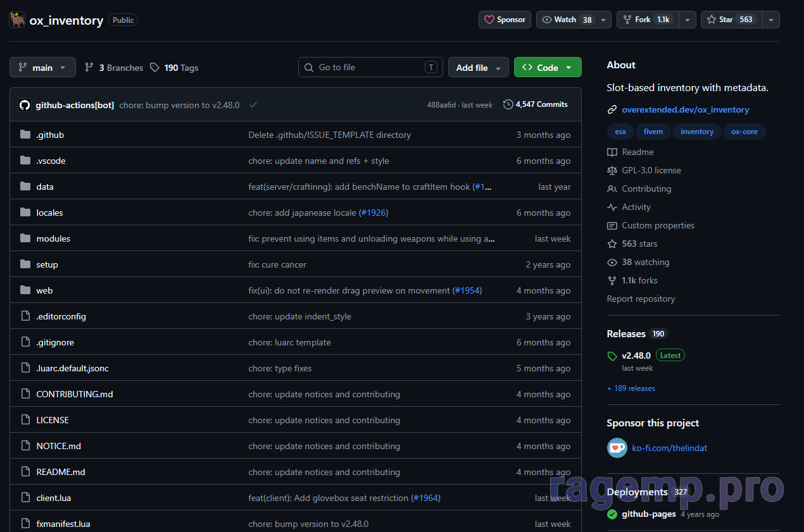
Task: Open the Watch notifications dropdown arrow
Action: 604,20
